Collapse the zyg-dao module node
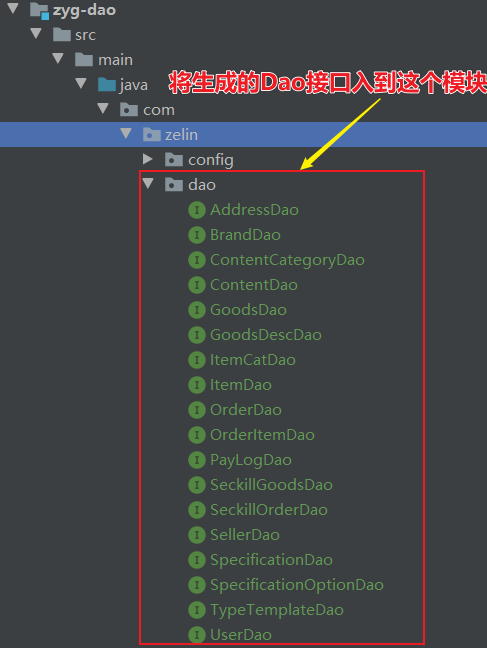This screenshot has height=648, width=487. click(x=13, y=8)
